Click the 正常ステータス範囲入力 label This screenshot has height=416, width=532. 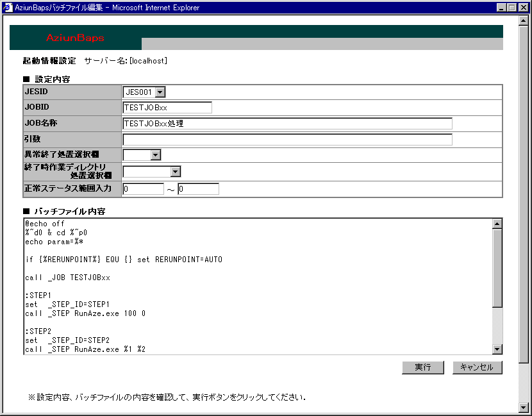(x=68, y=188)
